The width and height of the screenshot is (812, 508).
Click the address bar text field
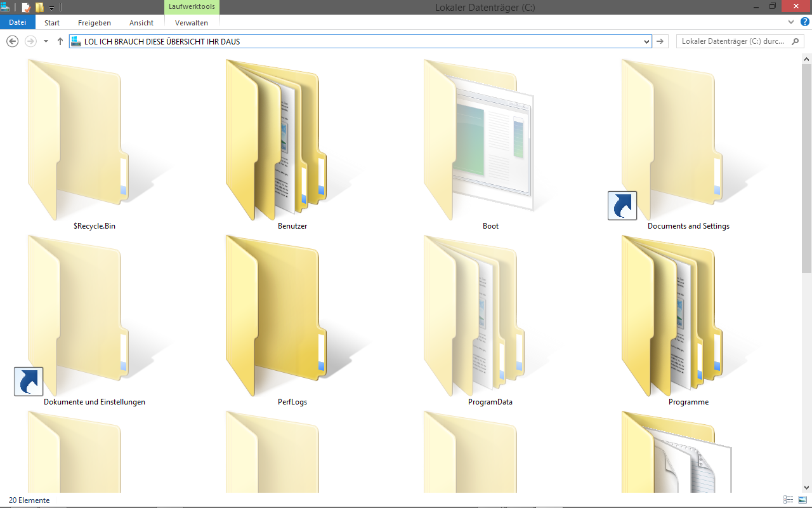362,41
